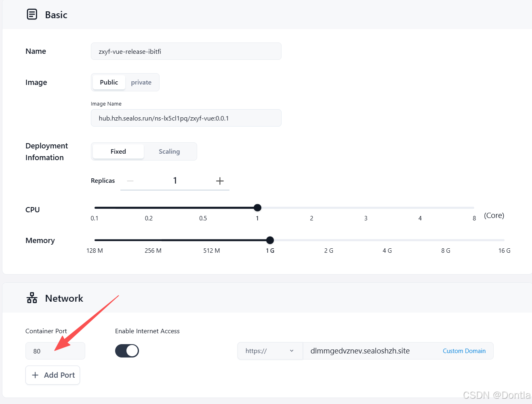Click inside the Image Name input field

pyautogui.click(x=186, y=118)
